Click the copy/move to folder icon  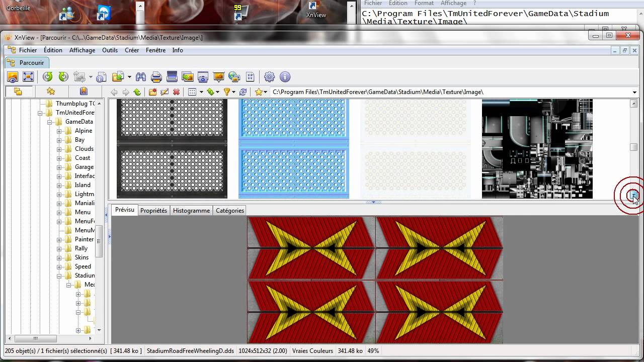[118, 77]
